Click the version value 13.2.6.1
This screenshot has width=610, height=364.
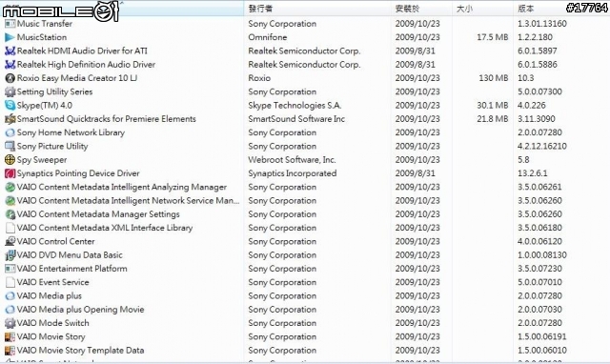[532, 173]
